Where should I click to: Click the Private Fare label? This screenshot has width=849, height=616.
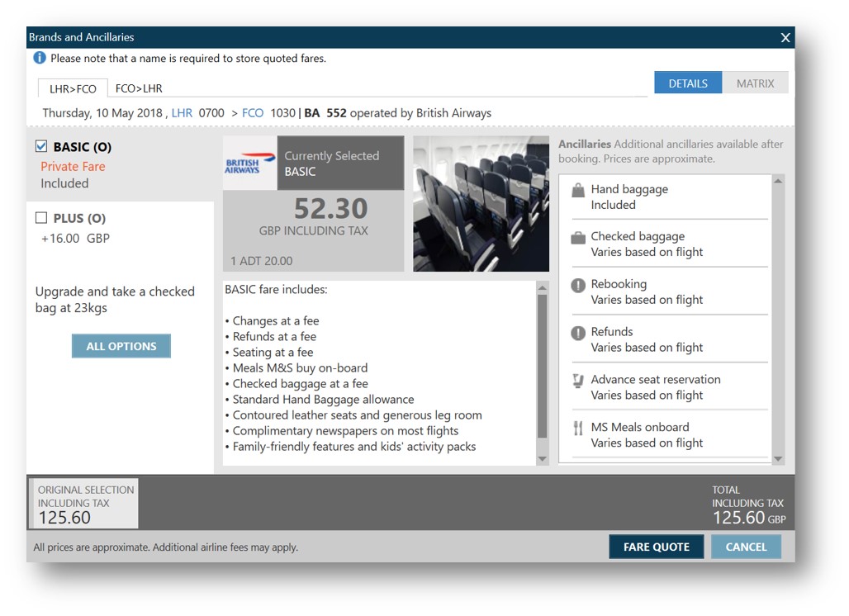(x=73, y=166)
